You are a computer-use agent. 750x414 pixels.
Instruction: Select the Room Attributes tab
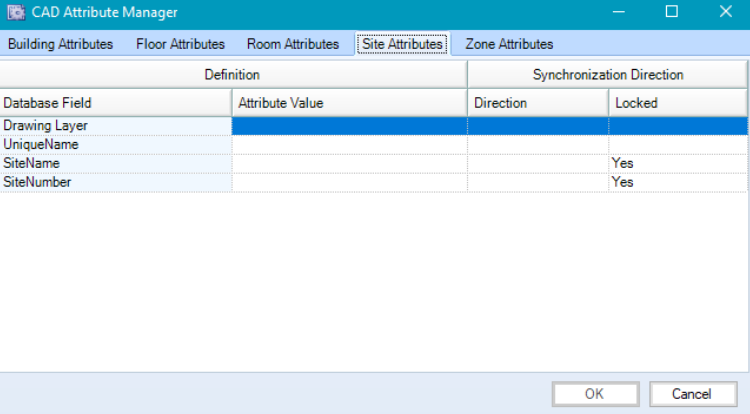293,44
